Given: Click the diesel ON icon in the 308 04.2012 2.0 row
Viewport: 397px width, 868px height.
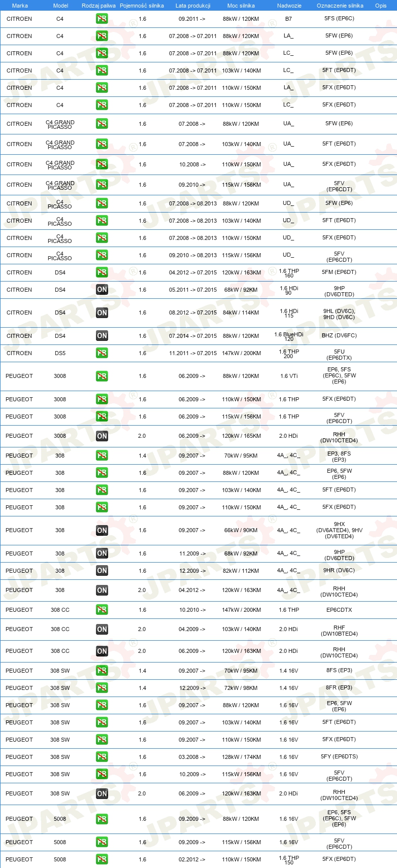Looking at the screenshot, I should (x=102, y=590).
